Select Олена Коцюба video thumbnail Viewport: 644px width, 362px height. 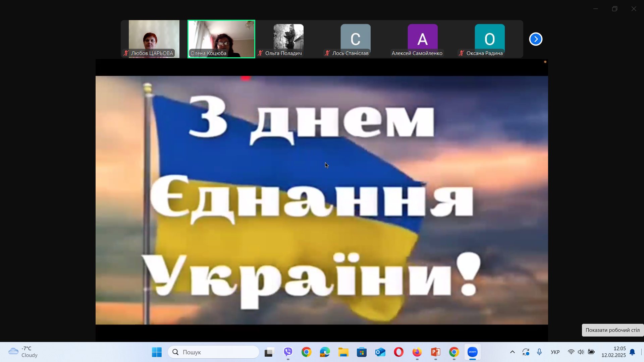(x=221, y=39)
